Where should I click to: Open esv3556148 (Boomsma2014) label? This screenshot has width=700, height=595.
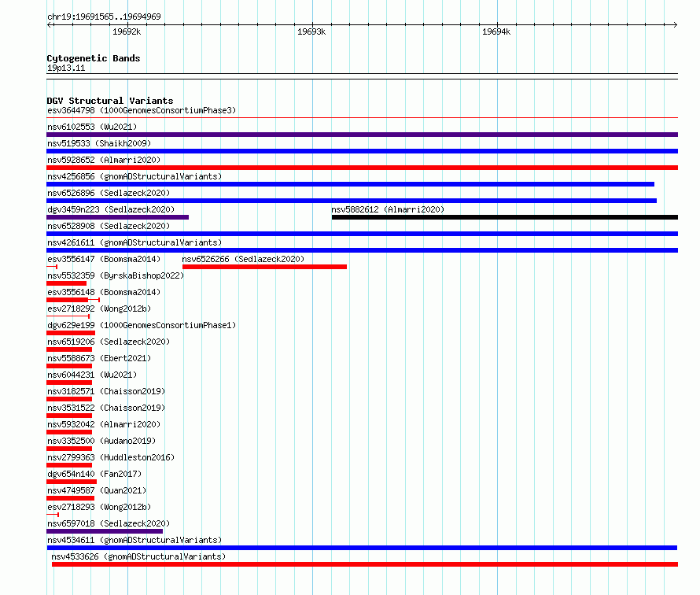pyautogui.click(x=104, y=292)
